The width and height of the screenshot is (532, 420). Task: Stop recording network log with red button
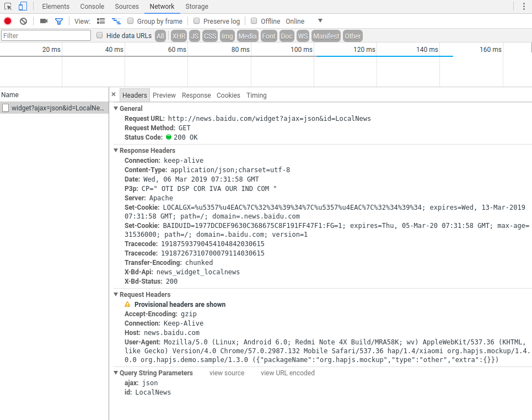point(8,21)
